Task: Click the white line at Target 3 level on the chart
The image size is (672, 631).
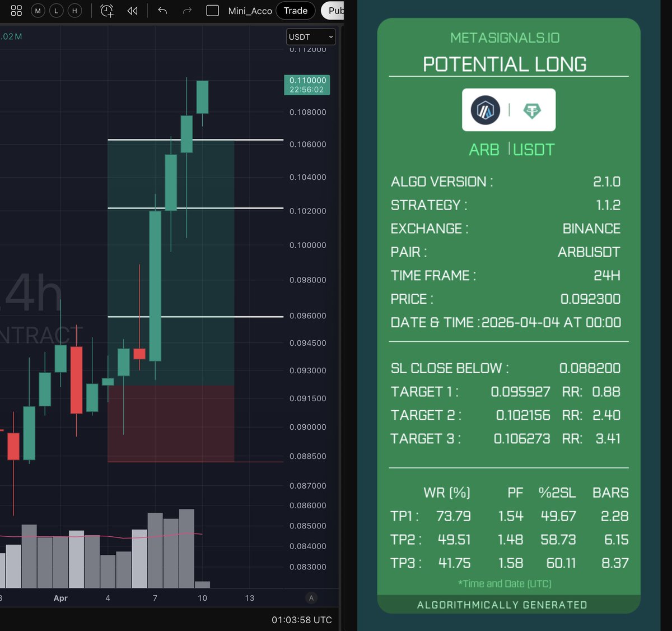Action: (x=195, y=140)
